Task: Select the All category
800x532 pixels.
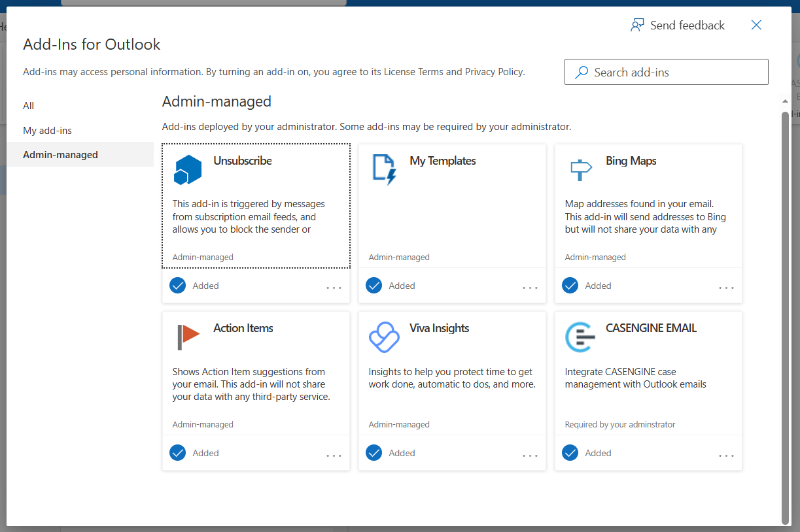Action: coord(80,106)
